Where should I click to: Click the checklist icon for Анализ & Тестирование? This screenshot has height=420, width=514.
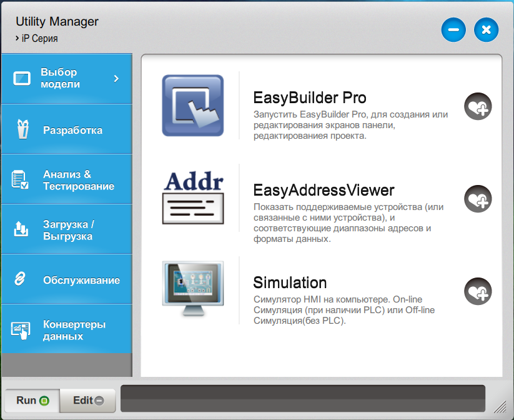[20, 179]
